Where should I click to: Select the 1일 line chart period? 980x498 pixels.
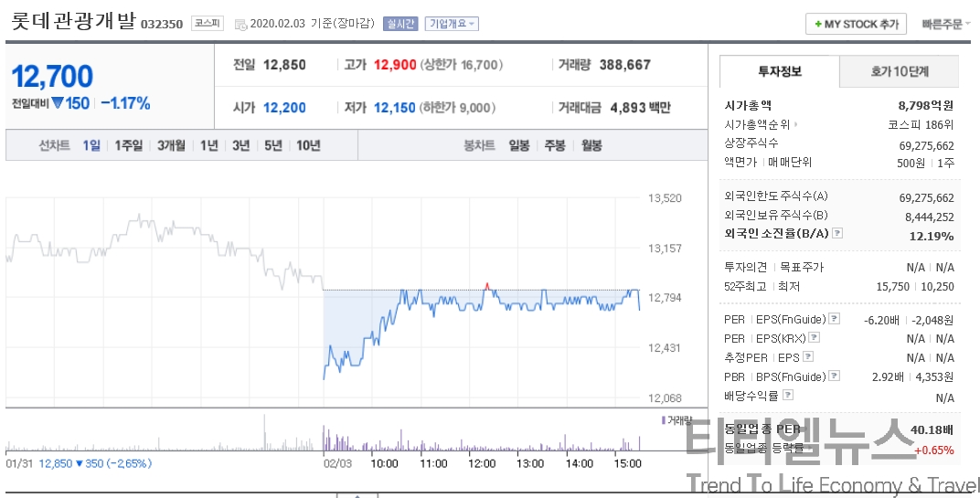(91, 145)
